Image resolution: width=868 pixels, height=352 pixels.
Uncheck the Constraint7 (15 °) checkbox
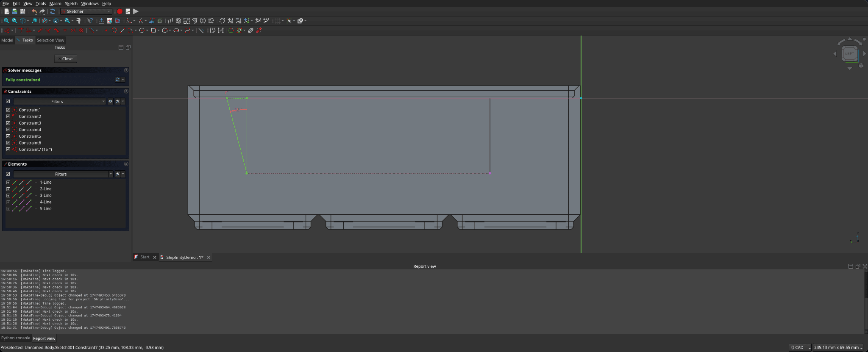click(x=8, y=150)
